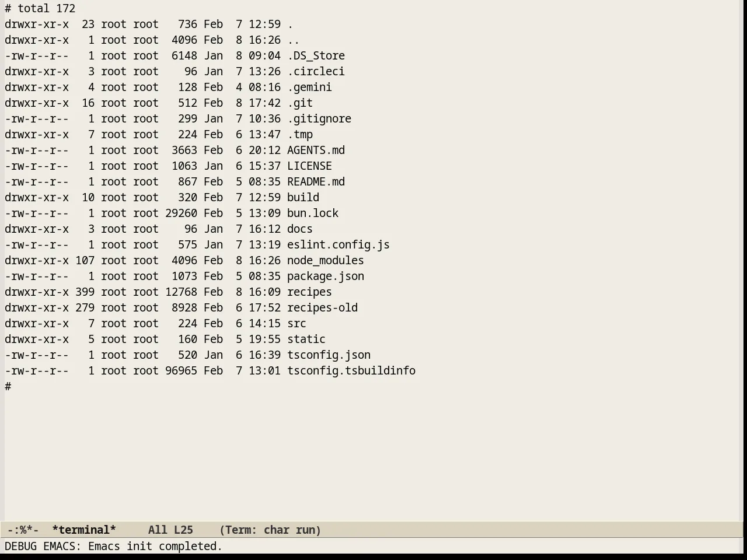Click the bun.lock file name
747x560 pixels.
click(x=313, y=213)
